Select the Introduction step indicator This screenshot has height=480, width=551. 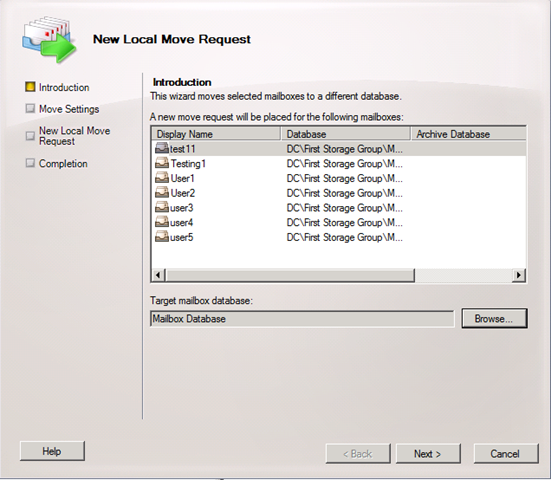point(30,87)
